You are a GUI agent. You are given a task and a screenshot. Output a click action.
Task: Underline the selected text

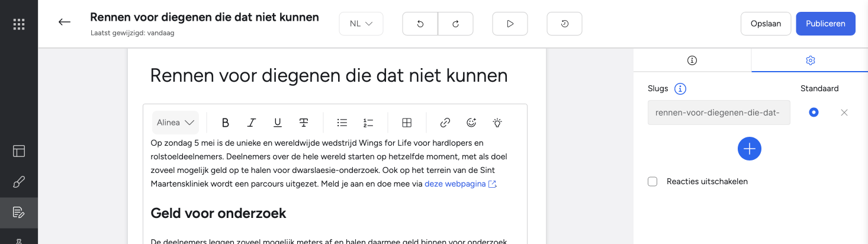(278, 123)
